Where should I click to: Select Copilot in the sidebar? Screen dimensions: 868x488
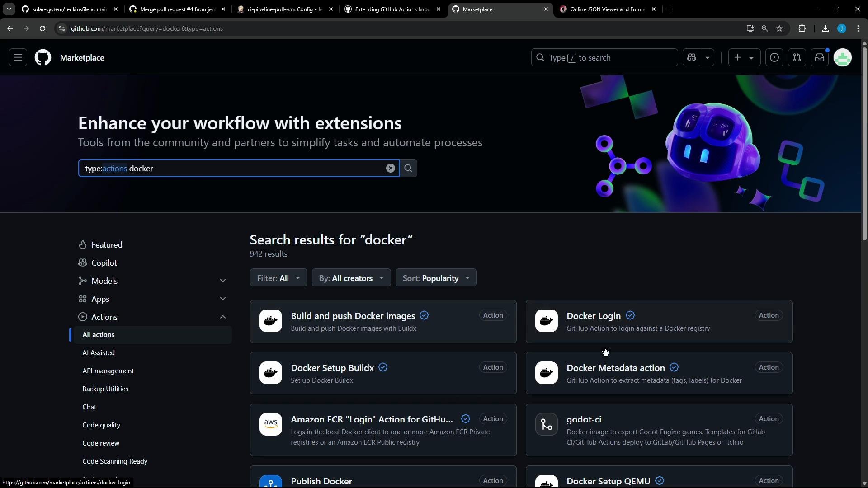point(104,263)
